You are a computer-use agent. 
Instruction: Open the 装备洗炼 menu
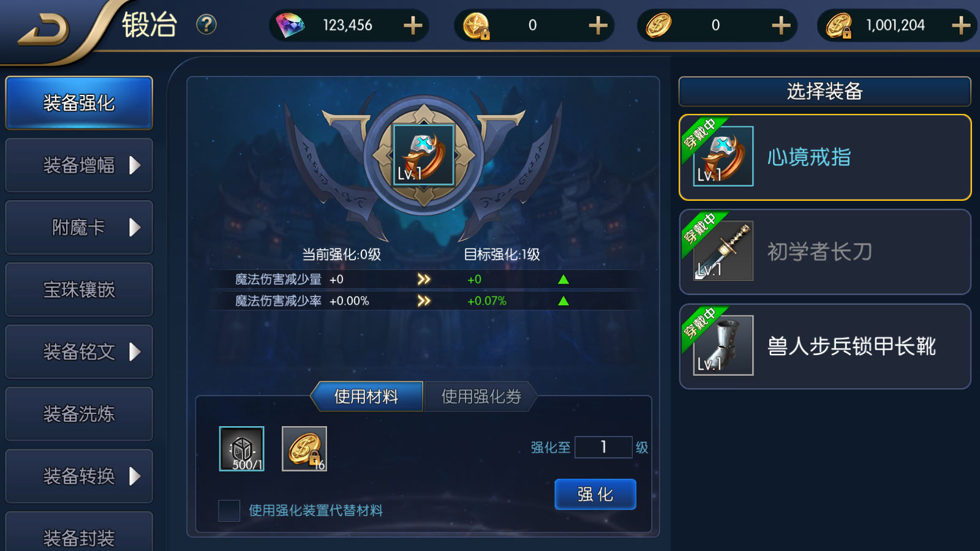pyautogui.click(x=79, y=414)
